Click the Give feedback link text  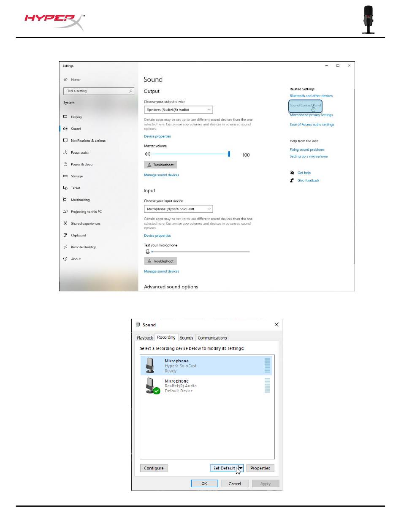point(309,180)
